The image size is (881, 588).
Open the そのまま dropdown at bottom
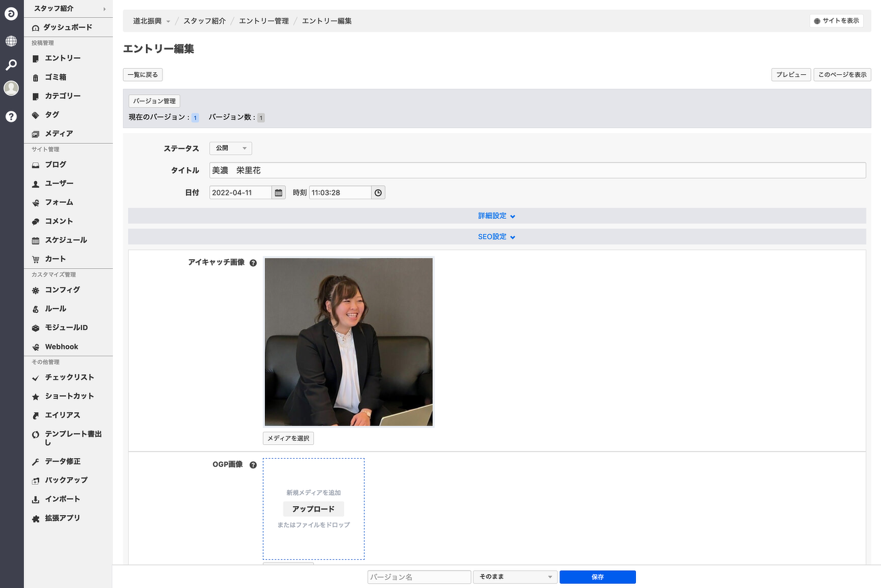pos(514,577)
